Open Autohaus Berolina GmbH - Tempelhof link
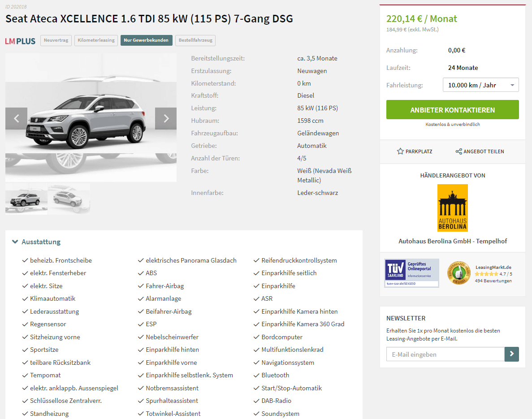The height and width of the screenshot is (419, 532). coord(453,241)
